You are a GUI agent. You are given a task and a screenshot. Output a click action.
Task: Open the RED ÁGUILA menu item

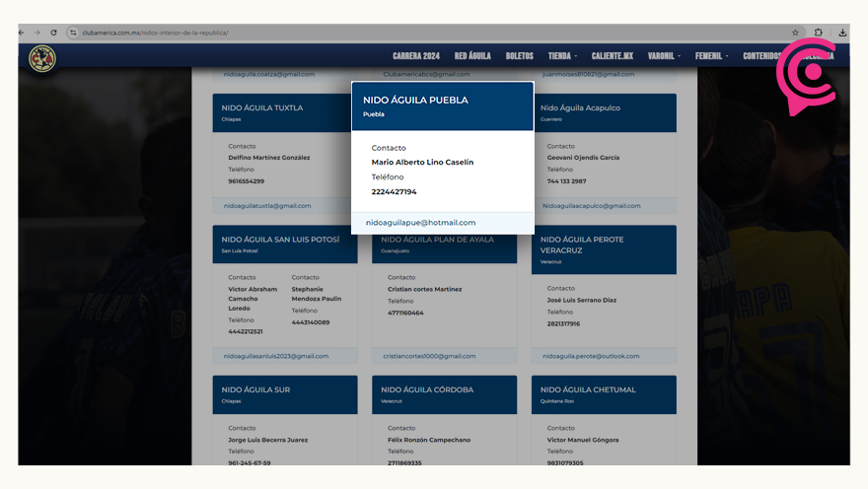(472, 56)
